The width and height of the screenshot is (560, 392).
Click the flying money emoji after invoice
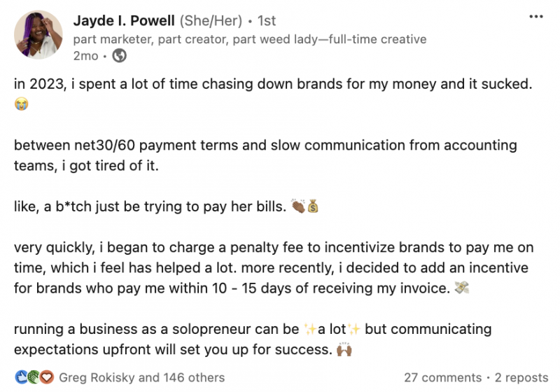click(x=461, y=288)
